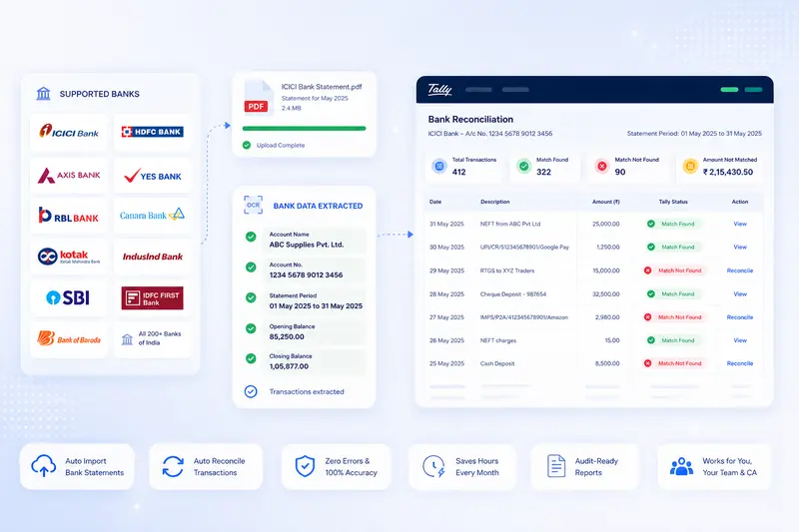Click Match Not Found badge for 29 May 2025
The height and width of the screenshot is (532, 799).
click(673, 270)
